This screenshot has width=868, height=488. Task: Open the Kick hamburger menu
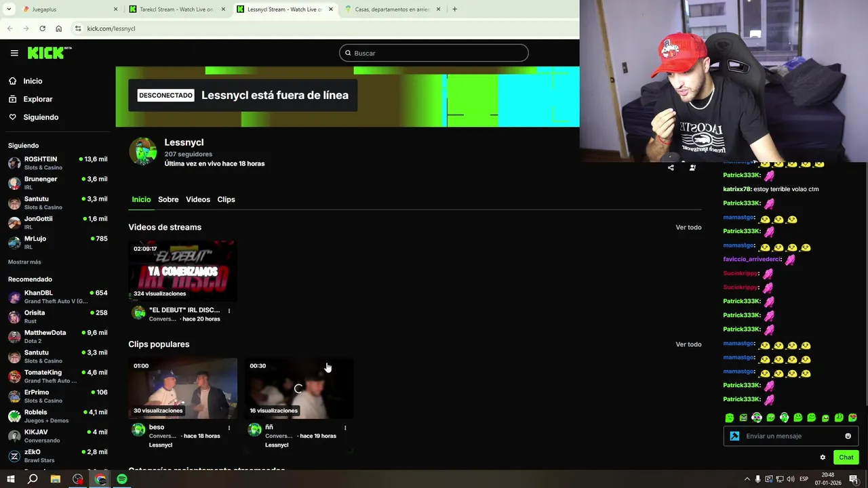[14, 53]
